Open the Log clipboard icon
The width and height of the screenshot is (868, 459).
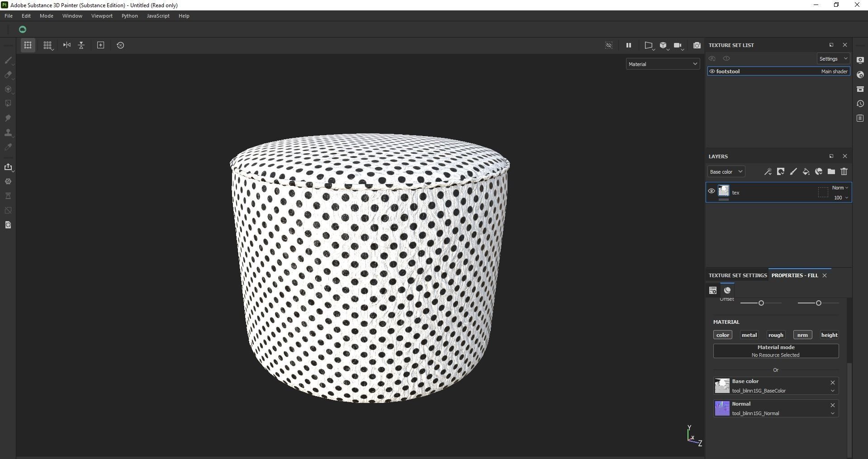(x=860, y=118)
